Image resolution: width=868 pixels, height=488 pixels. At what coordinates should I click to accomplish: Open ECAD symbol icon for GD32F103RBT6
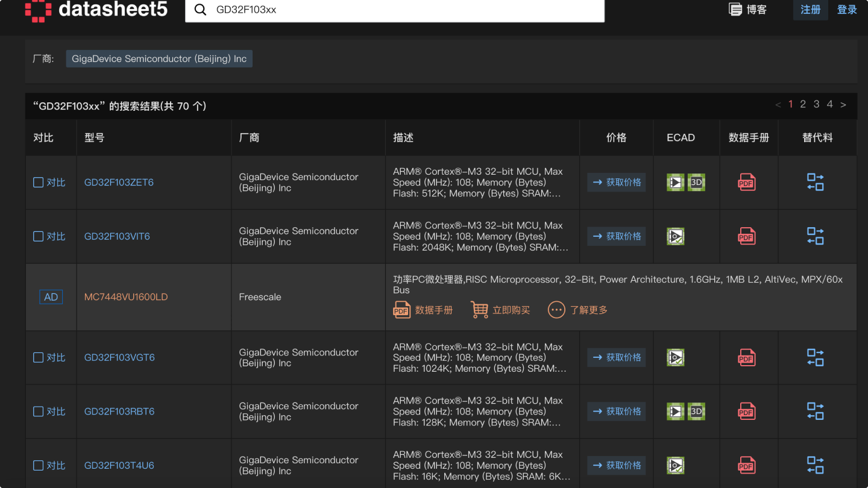point(676,411)
